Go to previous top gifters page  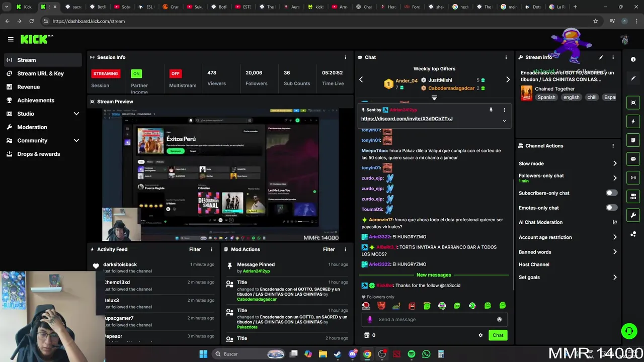pos(361,79)
